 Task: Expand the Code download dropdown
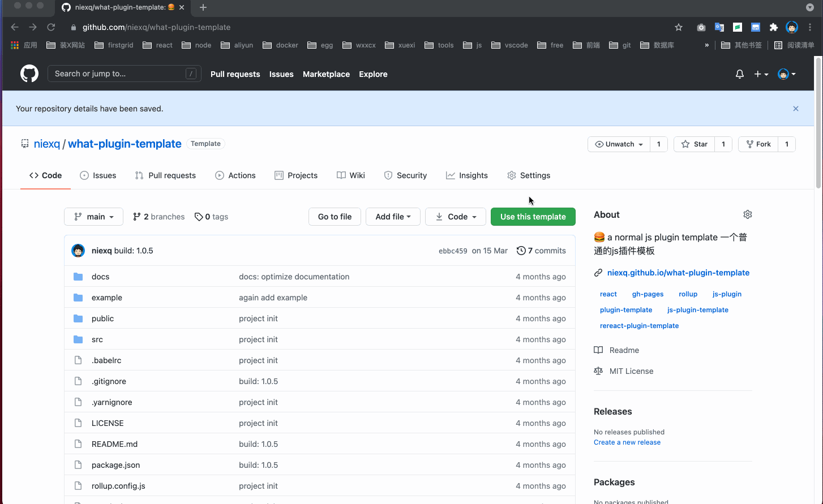click(x=456, y=217)
